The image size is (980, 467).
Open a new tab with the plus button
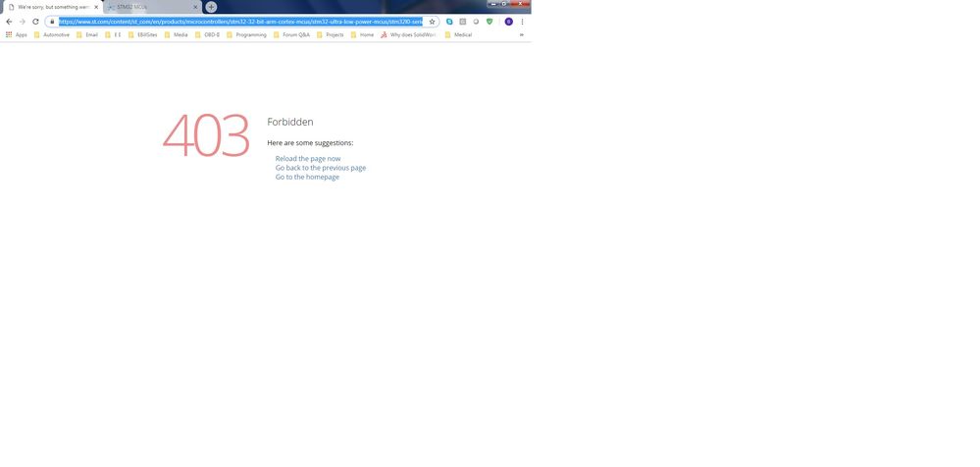click(211, 7)
